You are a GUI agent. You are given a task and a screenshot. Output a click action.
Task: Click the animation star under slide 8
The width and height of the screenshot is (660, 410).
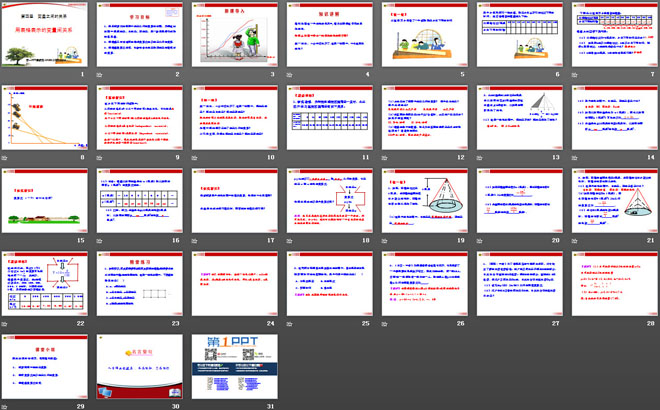click(x=4, y=158)
